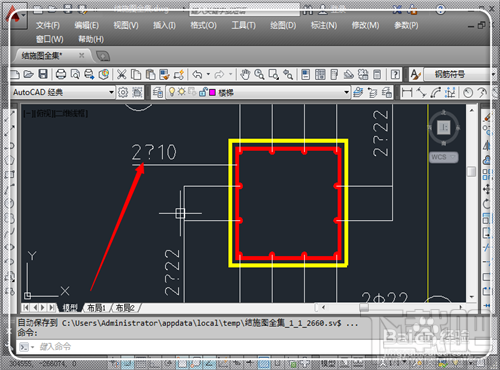Click the Help question mark icon
Viewport: 500px width, 370px height.
tap(395, 74)
